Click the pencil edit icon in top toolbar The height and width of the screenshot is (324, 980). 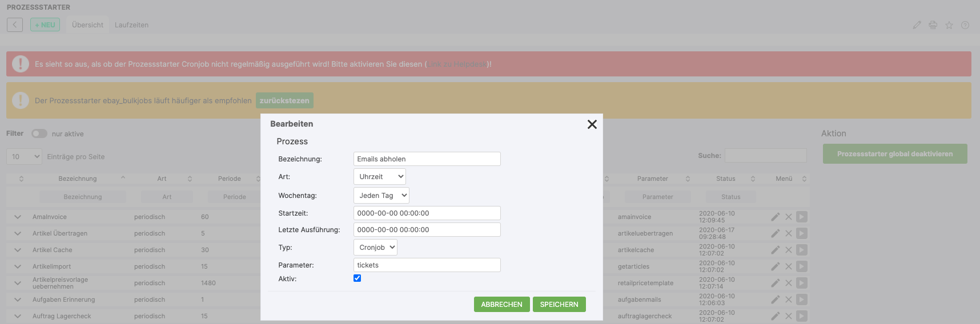click(917, 25)
